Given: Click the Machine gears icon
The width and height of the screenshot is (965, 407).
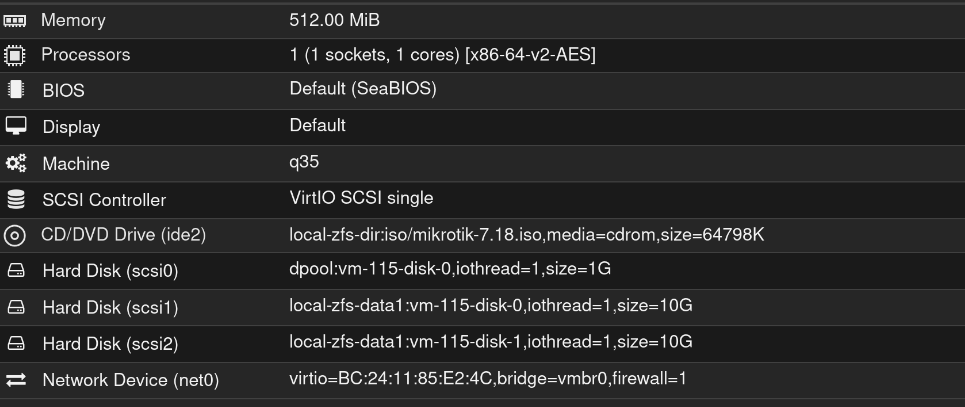Looking at the screenshot, I should point(16,163).
